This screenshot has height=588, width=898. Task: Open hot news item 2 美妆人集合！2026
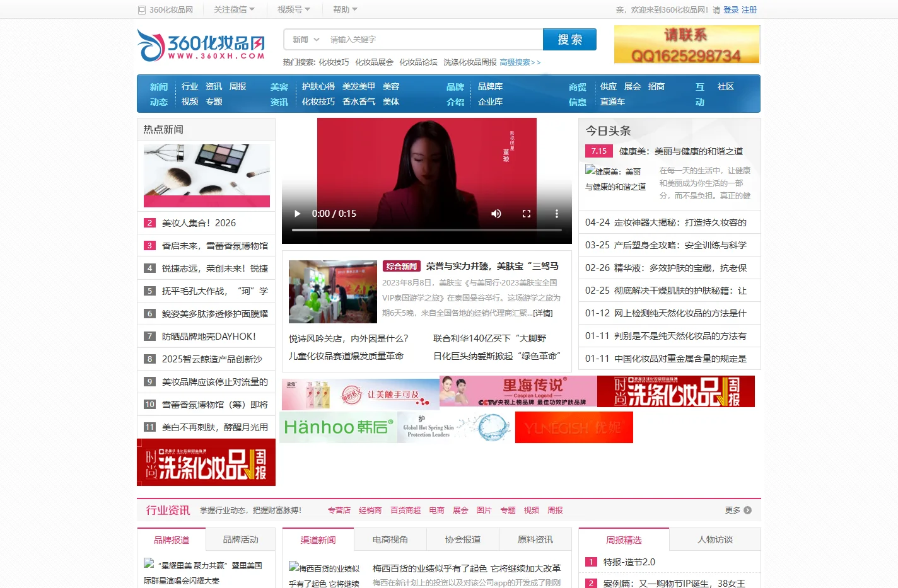tap(199, 223)
